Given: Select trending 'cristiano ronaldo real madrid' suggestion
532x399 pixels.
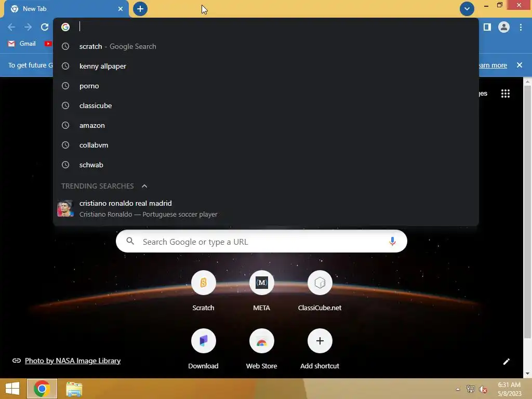Looking at the screenshot, I should pyautogui.click(x=266, y=208).
